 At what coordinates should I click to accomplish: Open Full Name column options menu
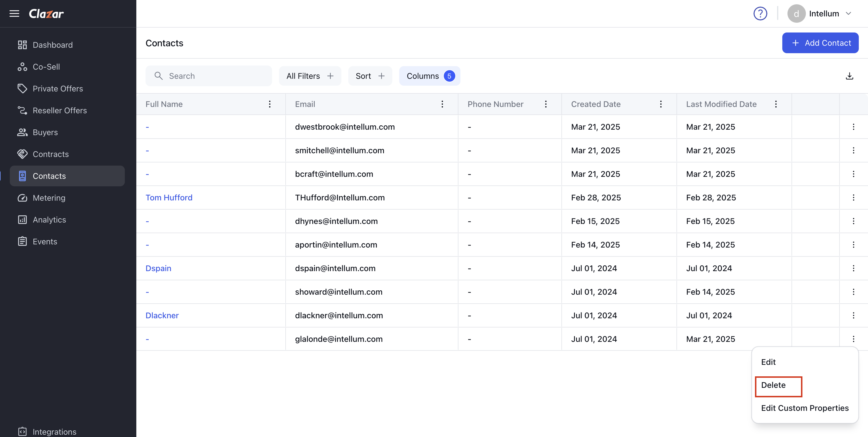pyautogui.click(x=269, y=104)
